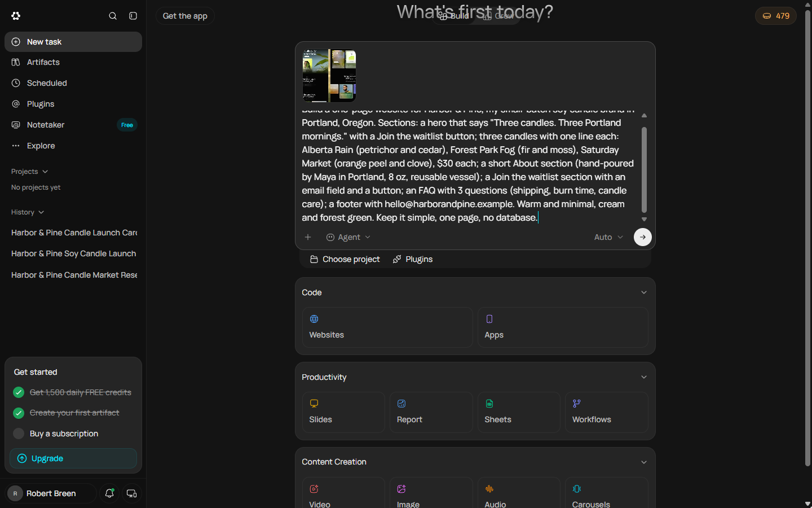Open the sidebar Plugins page

73,104
